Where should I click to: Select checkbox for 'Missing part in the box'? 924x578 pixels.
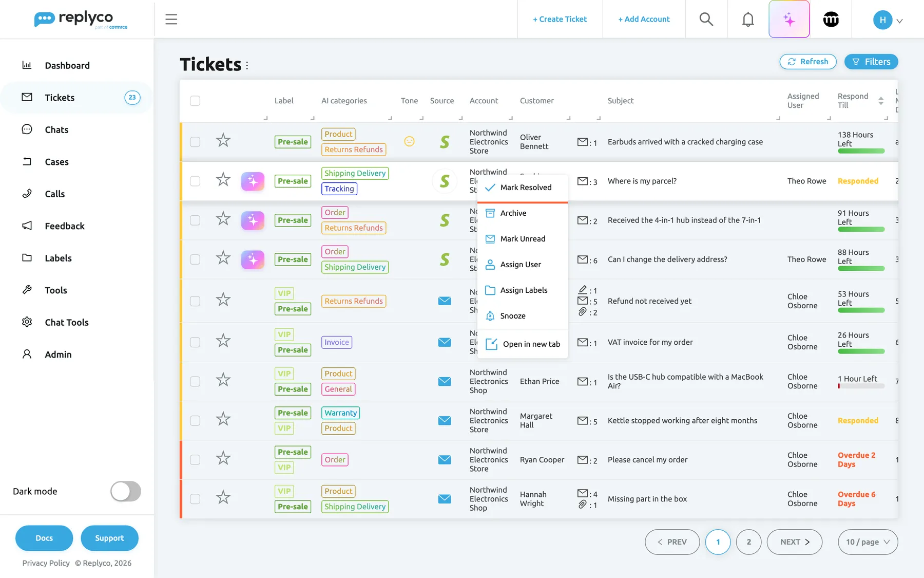(195, 499)
